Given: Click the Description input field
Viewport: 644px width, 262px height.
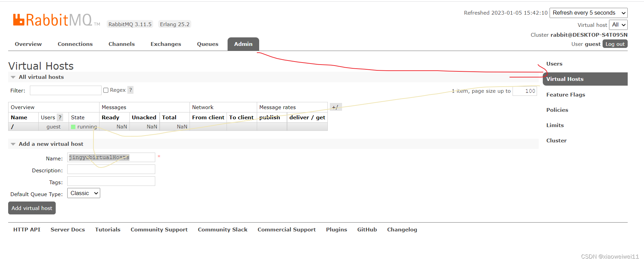Looking at the screenshot, I should coord(111,169).
